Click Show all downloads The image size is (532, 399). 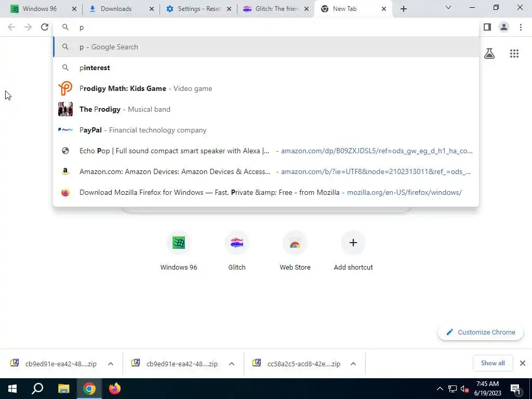click(493, 363)
